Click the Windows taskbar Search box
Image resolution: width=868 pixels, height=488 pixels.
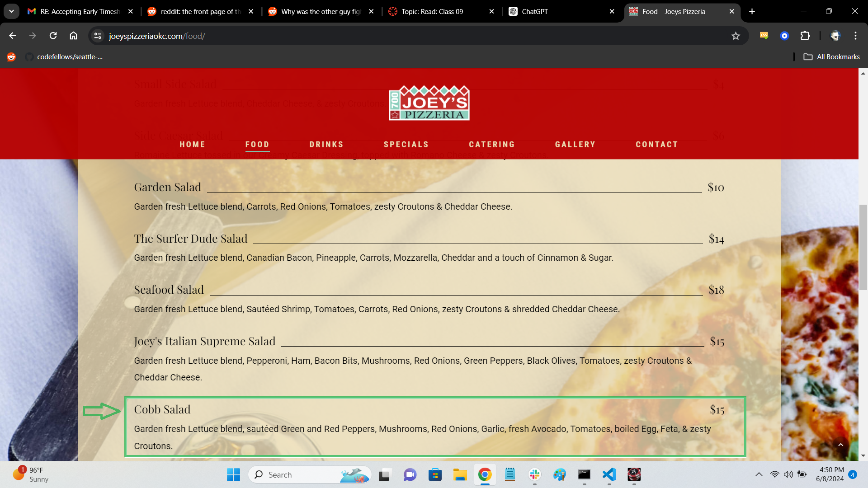point(310,474)
